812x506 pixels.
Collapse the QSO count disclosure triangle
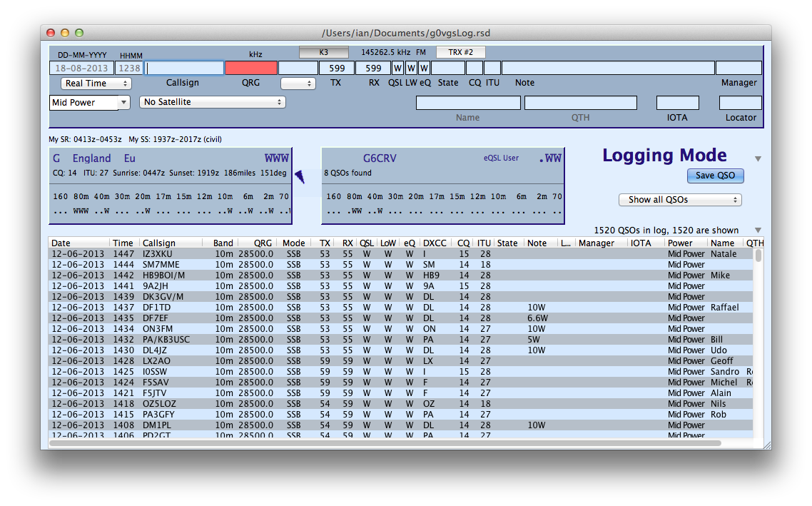coord(758,230)
